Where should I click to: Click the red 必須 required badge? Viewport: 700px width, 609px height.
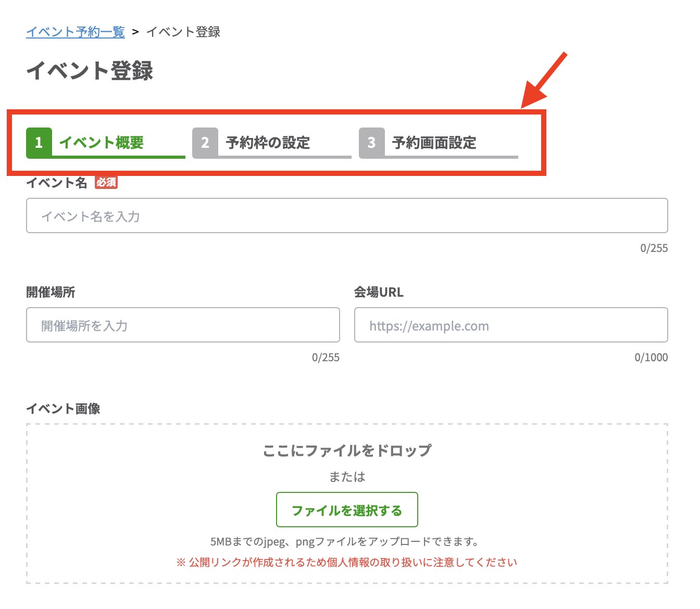[106, 183]
